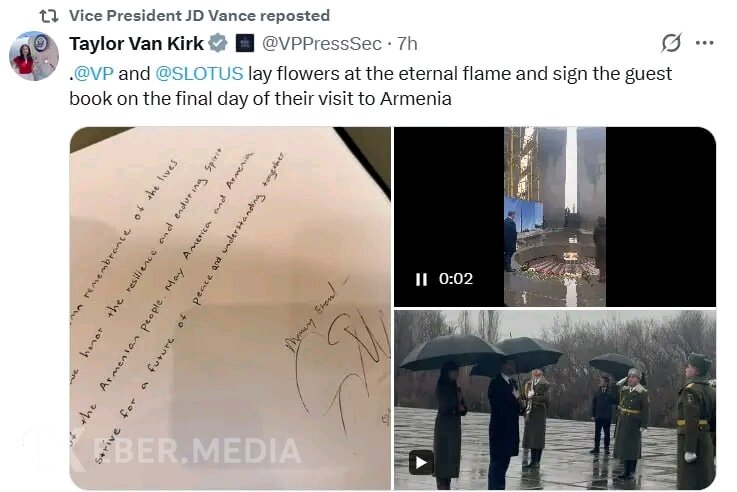Screen dimensions: 737x492
Task: Click the 0:02 video time indicator
Action: point(455,279)
